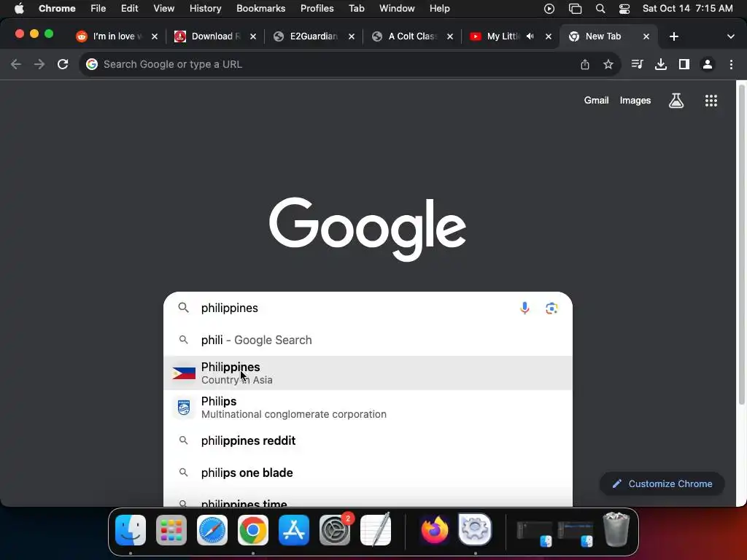
Task: Open Safari from the Dock
Action: click(212, 530)
